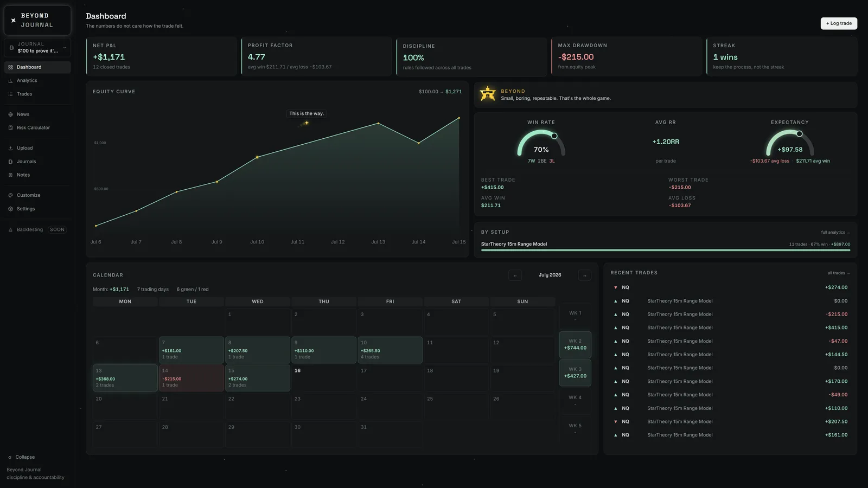Select today, calendar day 16
The width and height of the screenshot is (868, 488).
(324, 378)
